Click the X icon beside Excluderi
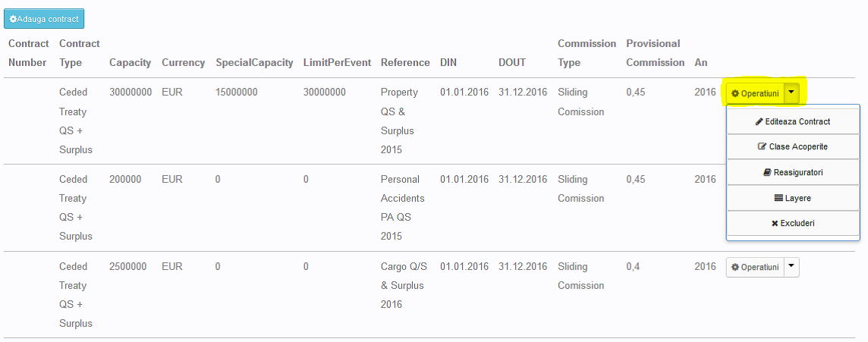This screenshot has width=868, height=342. pos(775,224)
